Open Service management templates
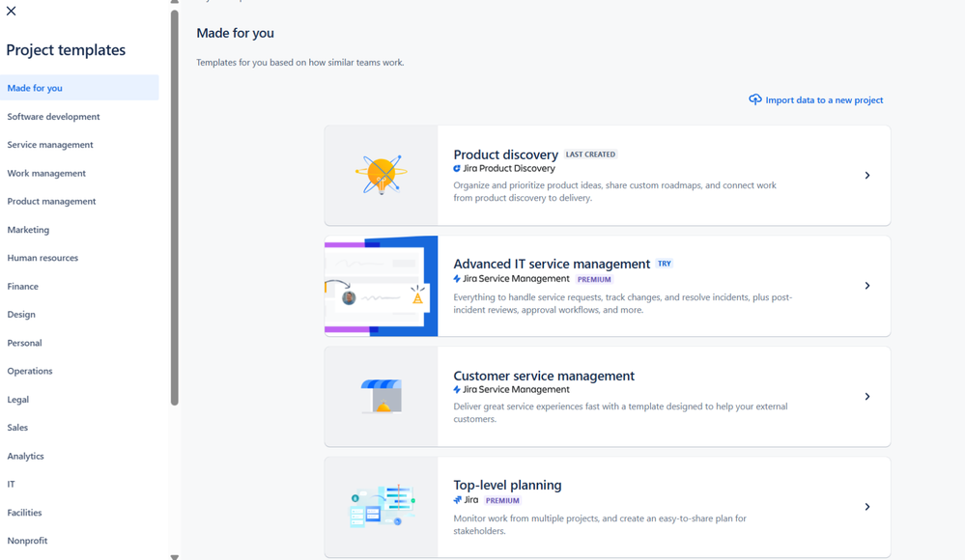This screenshot has height=560, width=965. point(50,145)
